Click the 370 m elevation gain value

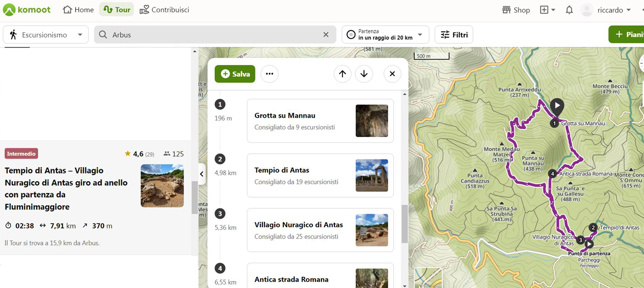pos(102,226)
